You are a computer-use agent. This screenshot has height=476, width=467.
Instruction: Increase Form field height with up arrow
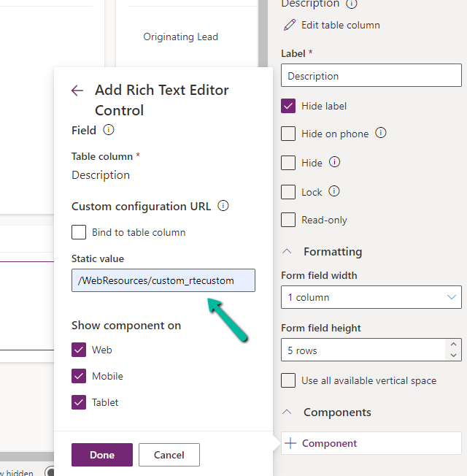454,345
